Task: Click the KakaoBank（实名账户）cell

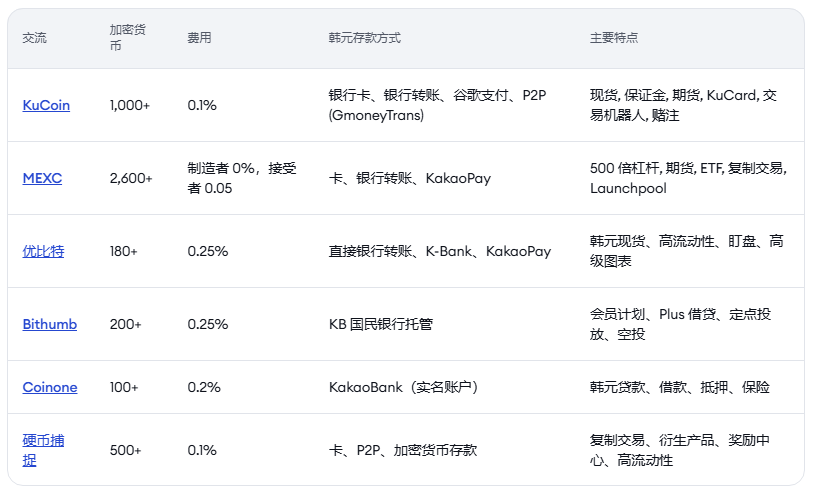Action: (x=404, y=387)
